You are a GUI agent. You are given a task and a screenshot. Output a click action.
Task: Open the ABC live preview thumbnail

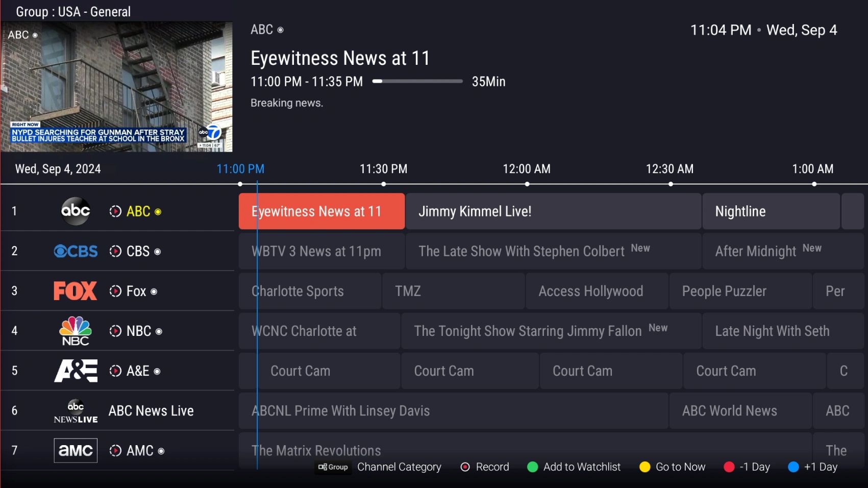click(x=116, y=87)
